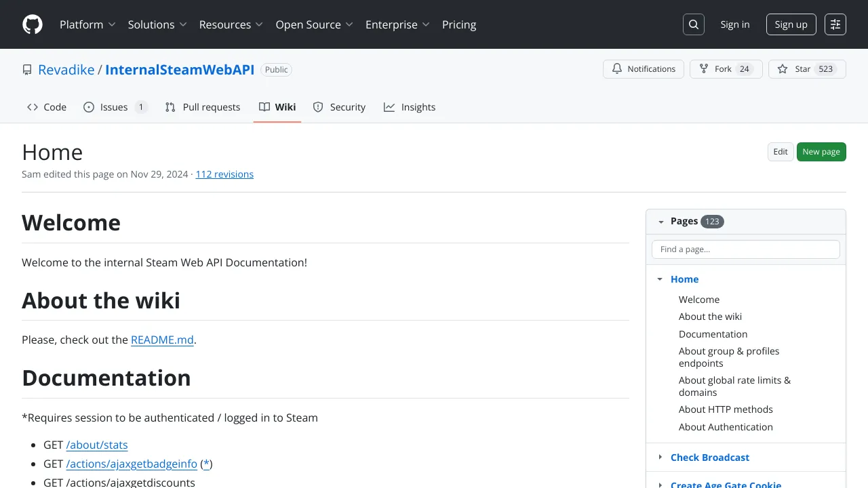Image resolution: width=868 pixels, height=488 pixels.
Task: Click the Insights graph icon
Action: pos(389,107)
